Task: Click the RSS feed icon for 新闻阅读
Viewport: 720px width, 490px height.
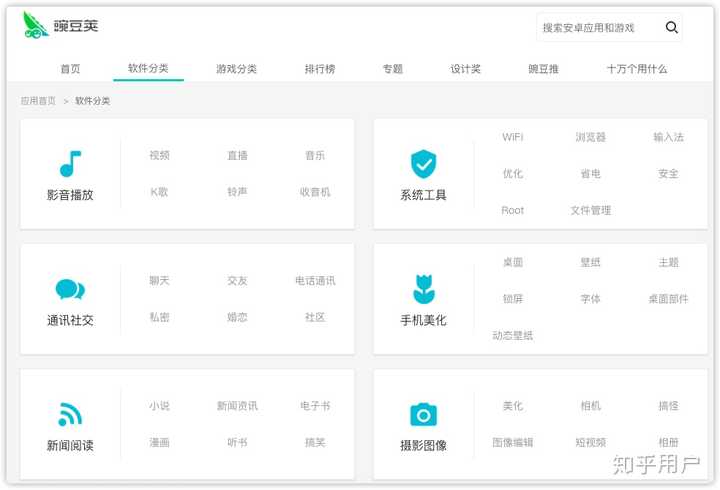Action: (x=70, y=414)
